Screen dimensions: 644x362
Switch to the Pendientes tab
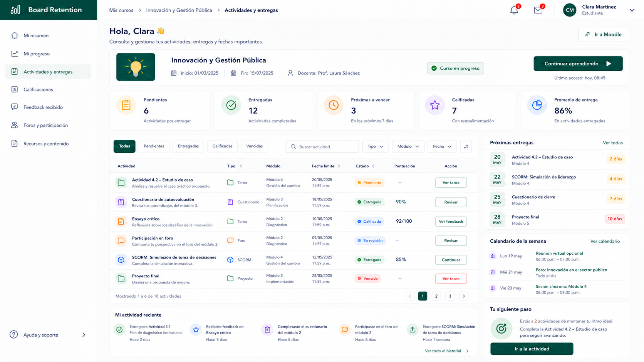(x=154, y=146)
